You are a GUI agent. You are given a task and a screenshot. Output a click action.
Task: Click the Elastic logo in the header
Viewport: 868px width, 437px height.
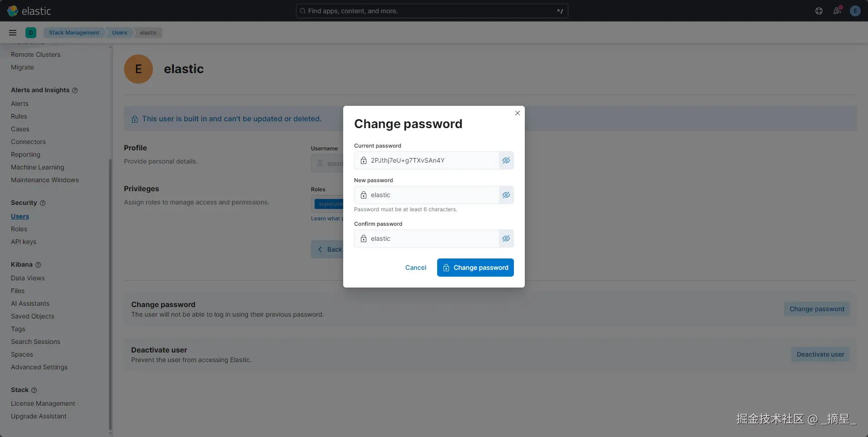pos(29,11)
